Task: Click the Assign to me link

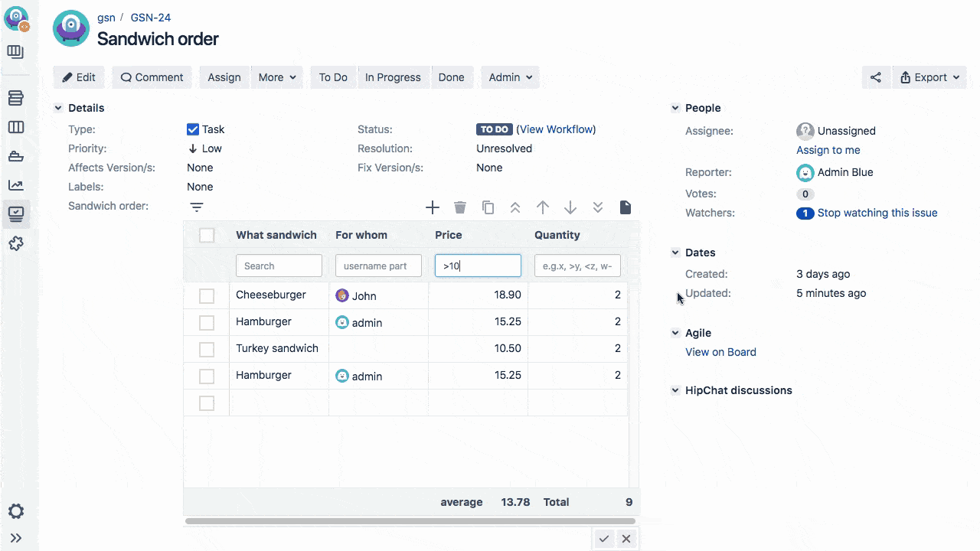Action: tap(828, 150)
